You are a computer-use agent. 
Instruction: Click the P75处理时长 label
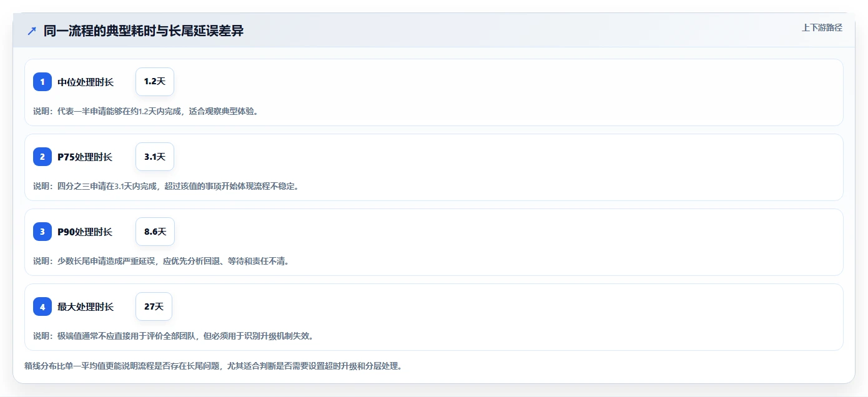point(85,157)
